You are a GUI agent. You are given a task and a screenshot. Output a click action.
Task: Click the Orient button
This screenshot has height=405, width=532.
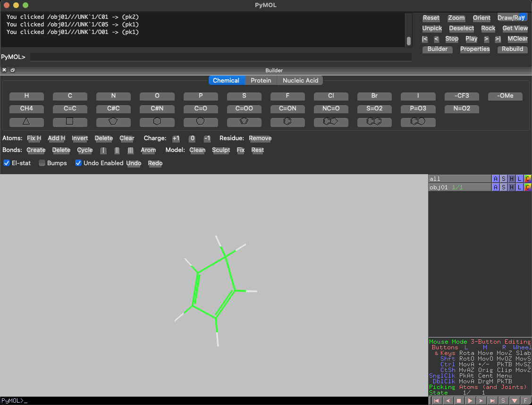(x=481, y=18)
